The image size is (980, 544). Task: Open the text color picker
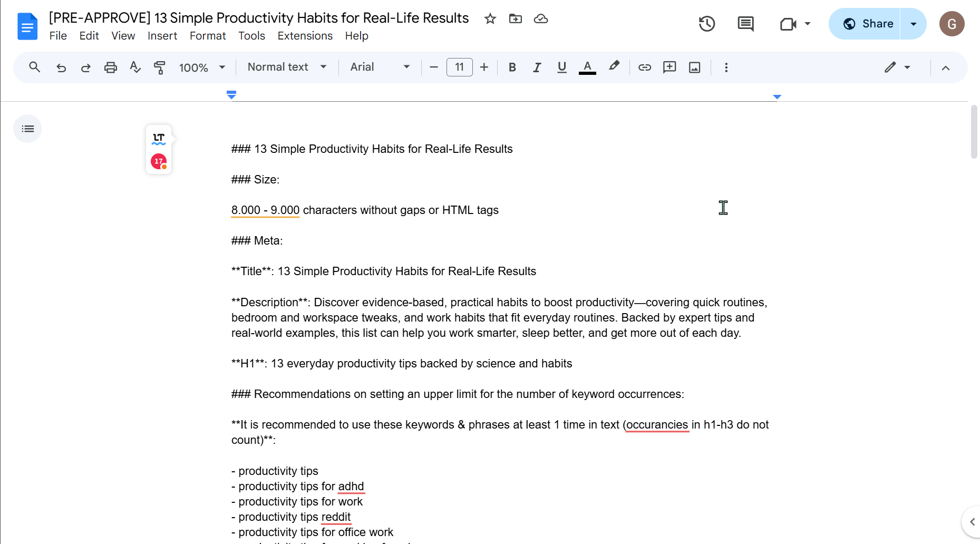587,67
